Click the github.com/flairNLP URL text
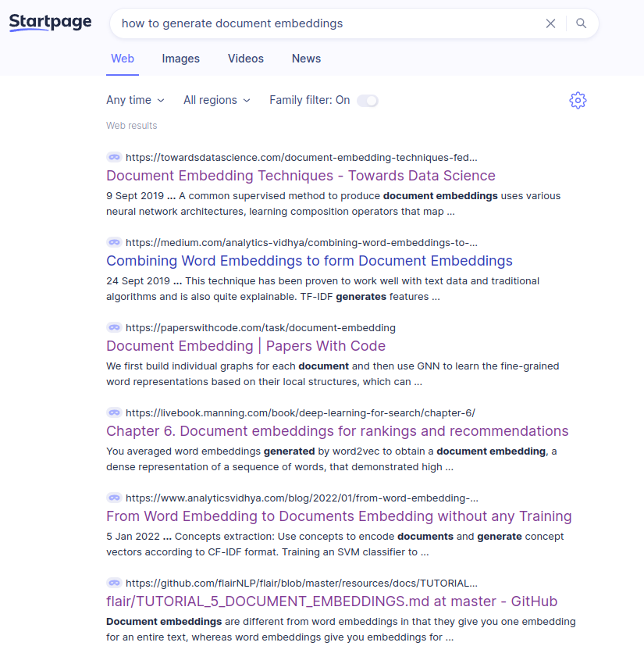 click(x=301, y=584)
